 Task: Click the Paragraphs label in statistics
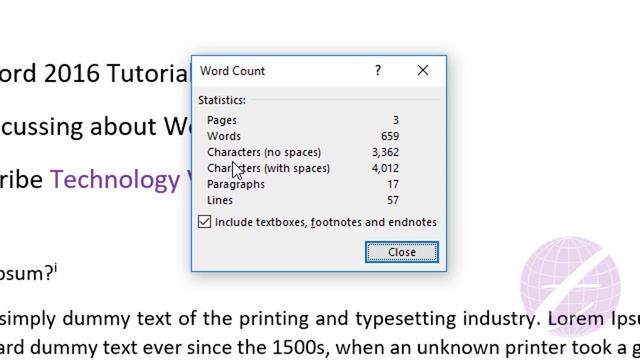click(236, 184)
